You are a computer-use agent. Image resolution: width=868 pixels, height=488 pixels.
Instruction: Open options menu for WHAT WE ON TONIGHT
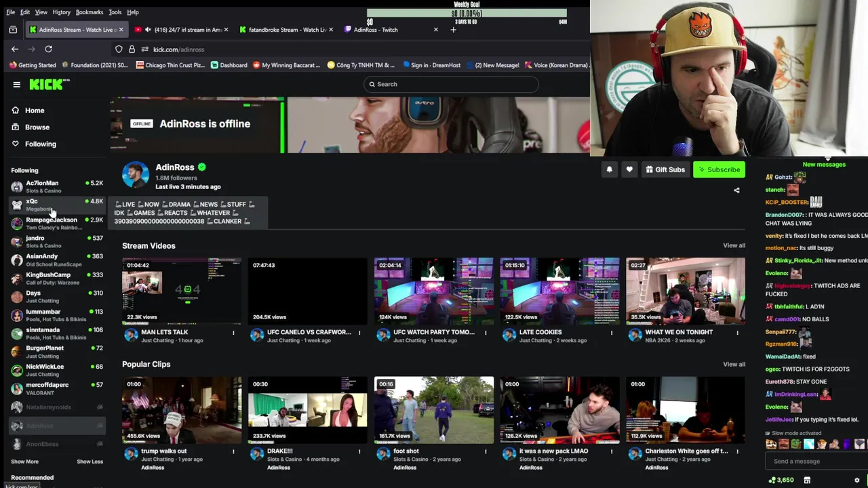click(x=738, y=332)
